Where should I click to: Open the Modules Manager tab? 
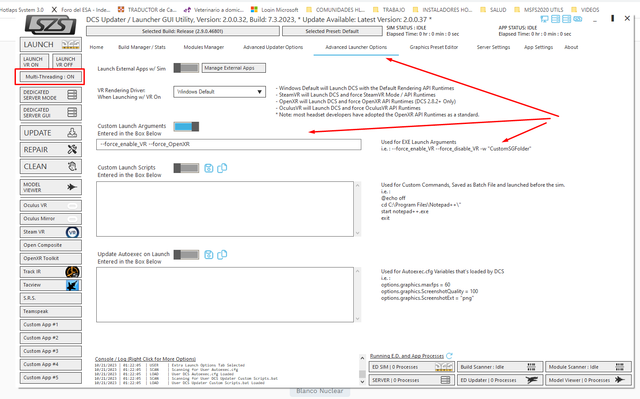[204, 47]
